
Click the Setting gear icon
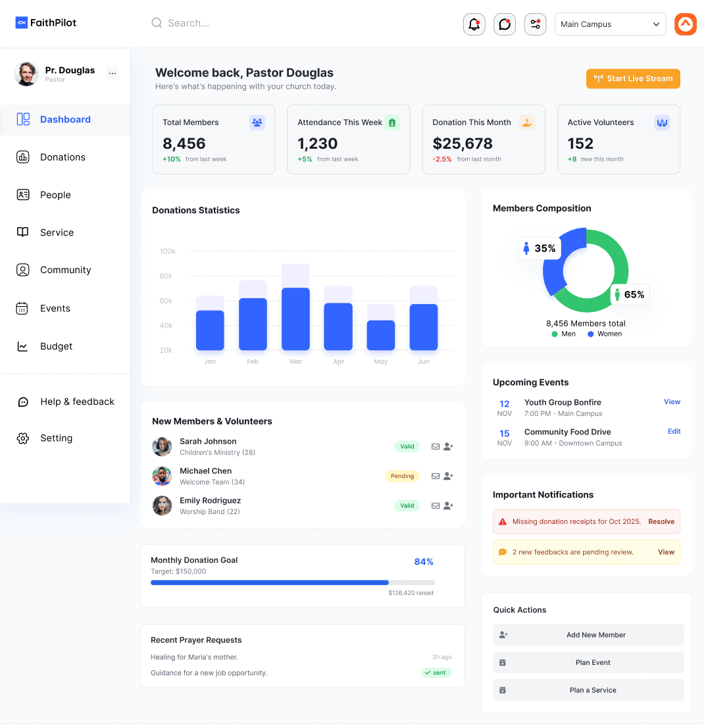click(x=23, y=438)
